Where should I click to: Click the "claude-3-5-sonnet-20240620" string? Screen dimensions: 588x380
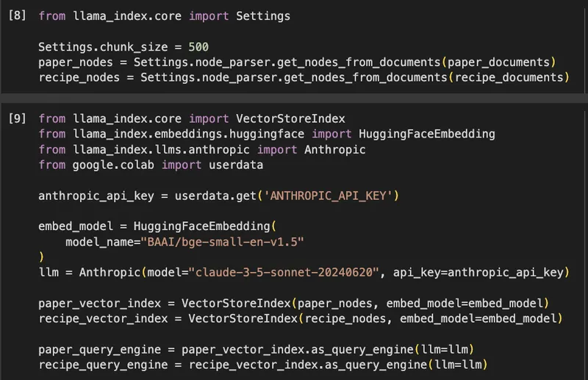(x=284, y=273)
